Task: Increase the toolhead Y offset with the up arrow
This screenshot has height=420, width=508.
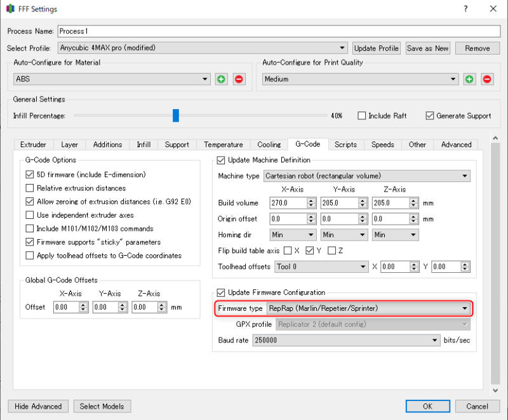Action: [465, 265]
